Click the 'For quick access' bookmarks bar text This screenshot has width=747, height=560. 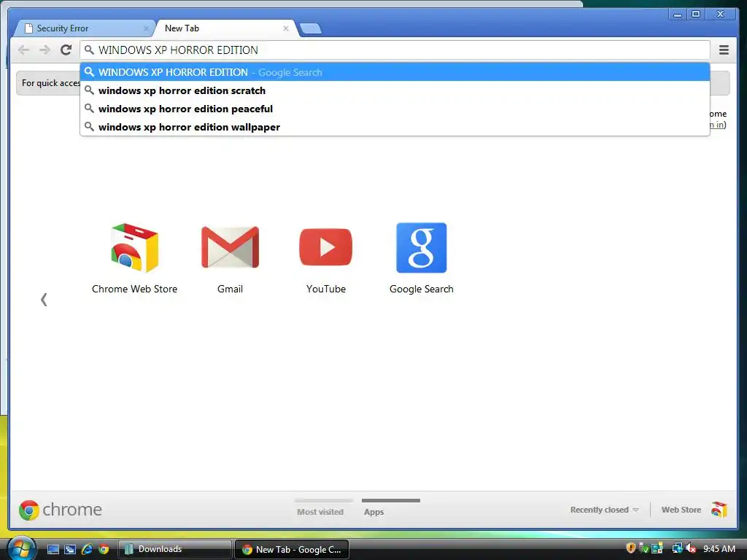click(51, 83)
